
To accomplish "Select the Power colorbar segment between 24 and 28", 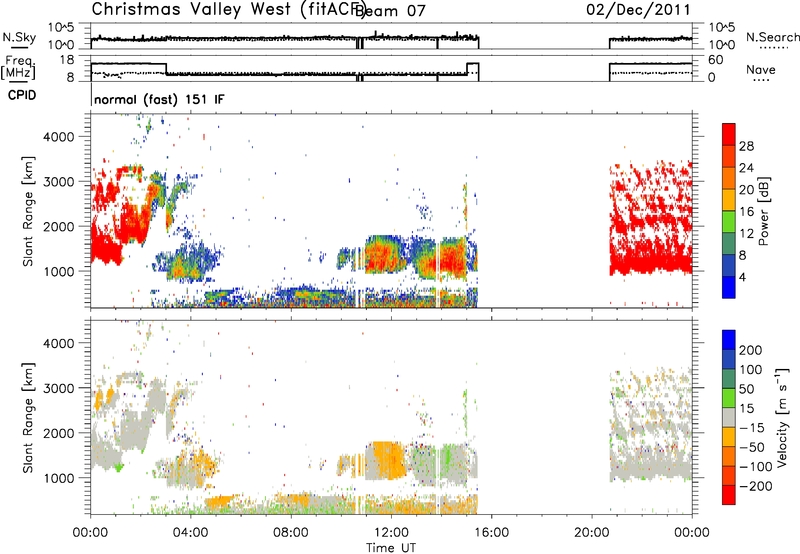I will coord(729,156).
